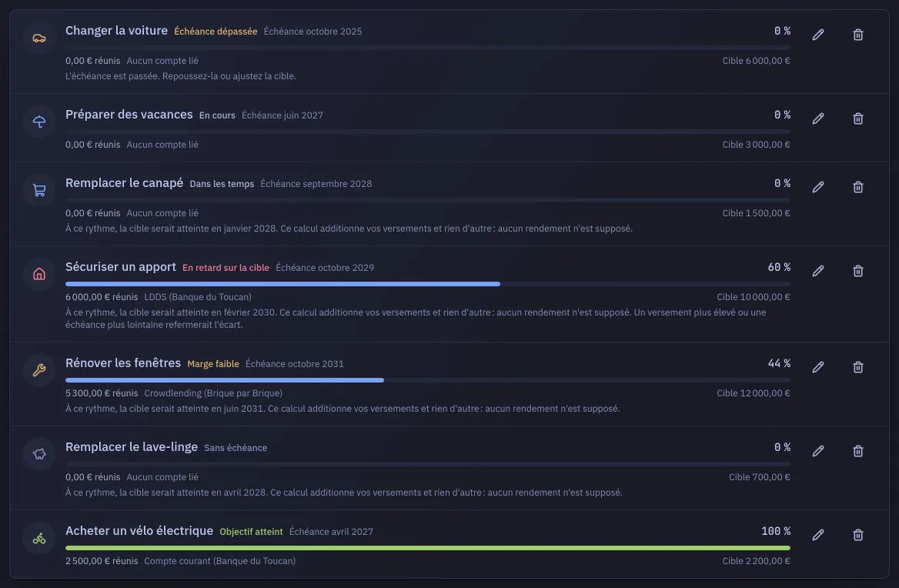The image size is (899, 588).
Task: Click the 'Sans échéance' label
Action: click(x=236, y=448)
